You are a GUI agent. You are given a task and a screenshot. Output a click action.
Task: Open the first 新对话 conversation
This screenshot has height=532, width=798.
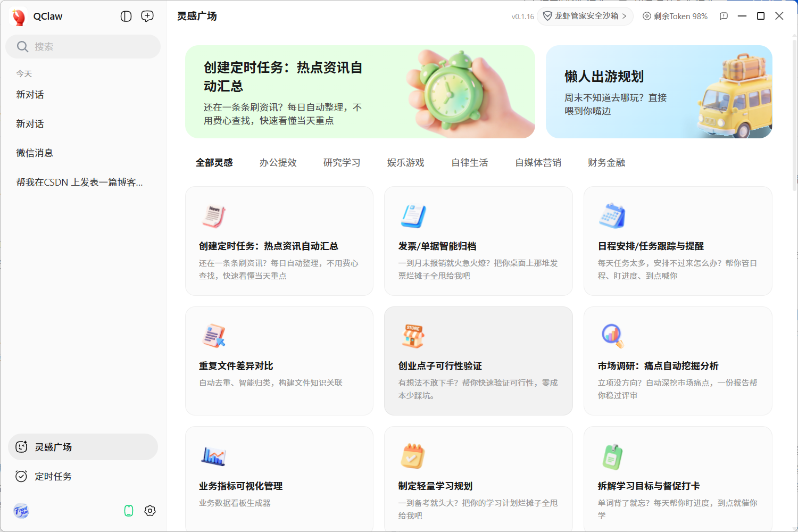click(x=83, y=95)
